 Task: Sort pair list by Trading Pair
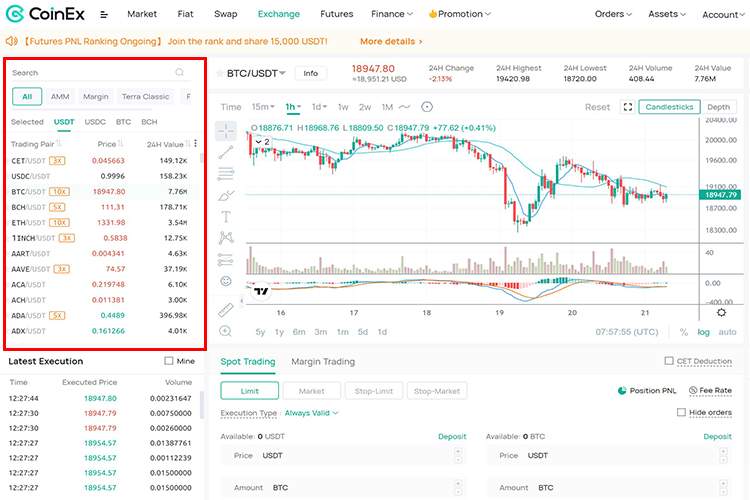[x=36, y=144]
